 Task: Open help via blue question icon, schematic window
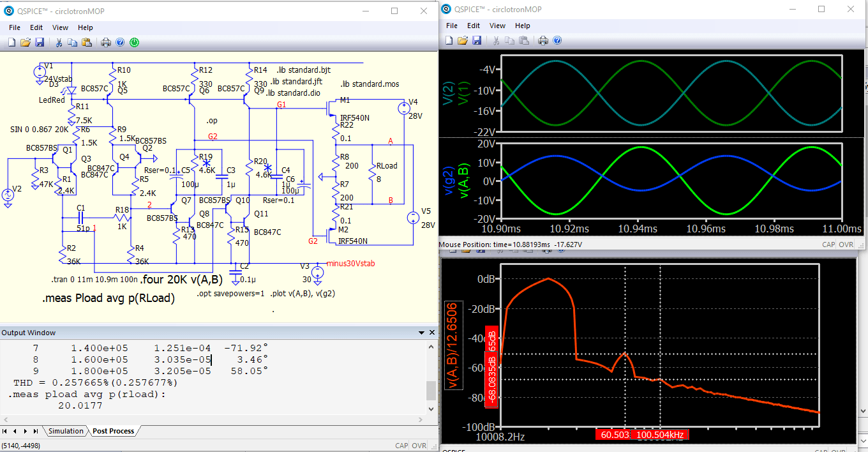tap(120, 42)
